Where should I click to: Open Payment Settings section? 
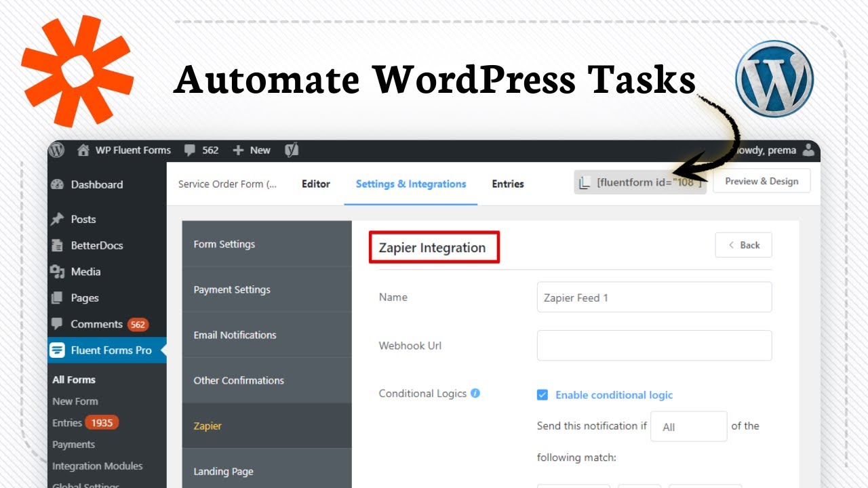(x=267, y=289)
